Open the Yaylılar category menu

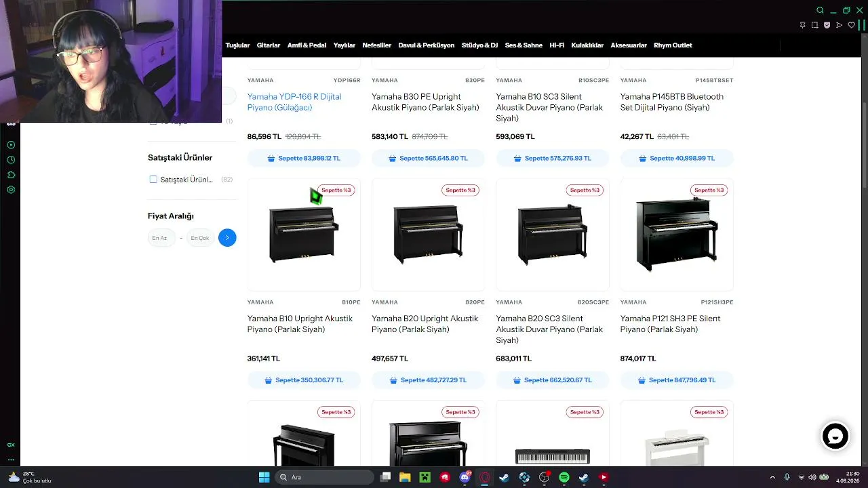[344, 45]
